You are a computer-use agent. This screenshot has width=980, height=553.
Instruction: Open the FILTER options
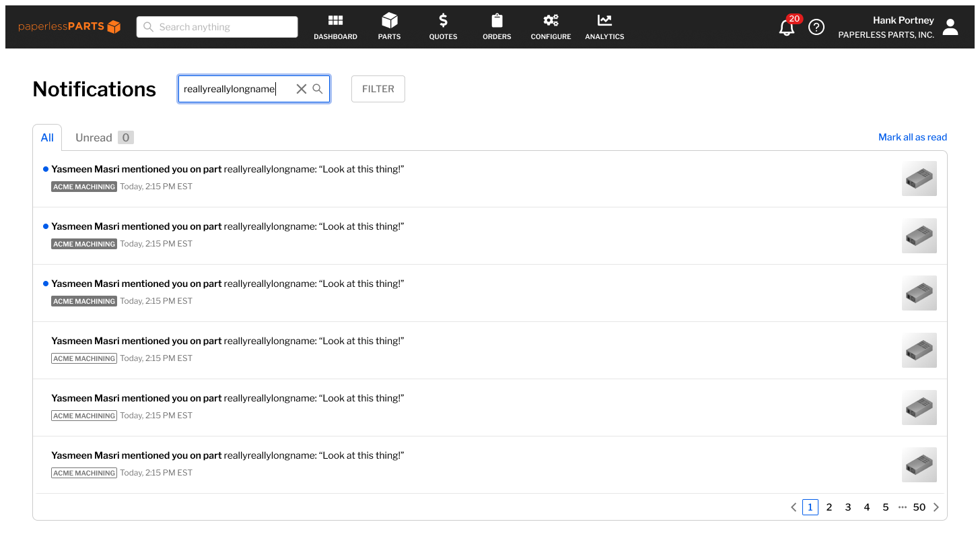tap(378, 88)
